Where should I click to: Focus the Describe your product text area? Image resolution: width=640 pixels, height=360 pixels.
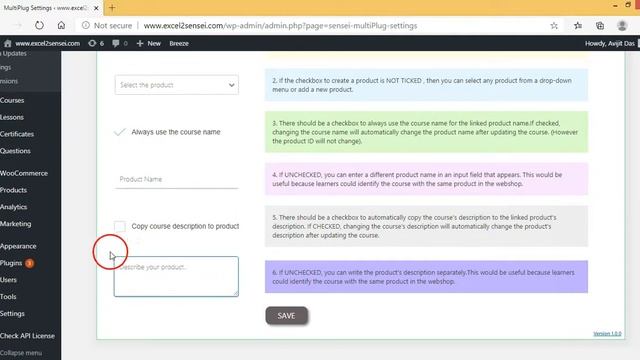click(176, 276)
